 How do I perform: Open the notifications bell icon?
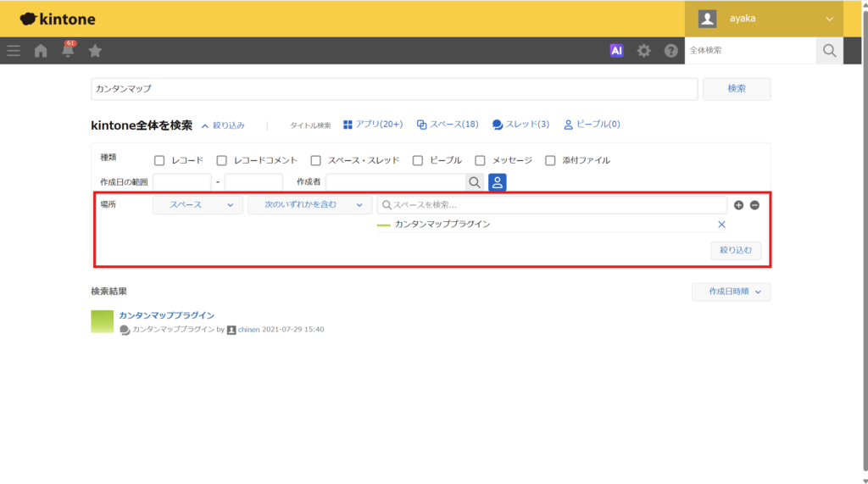tap(68, 50)
